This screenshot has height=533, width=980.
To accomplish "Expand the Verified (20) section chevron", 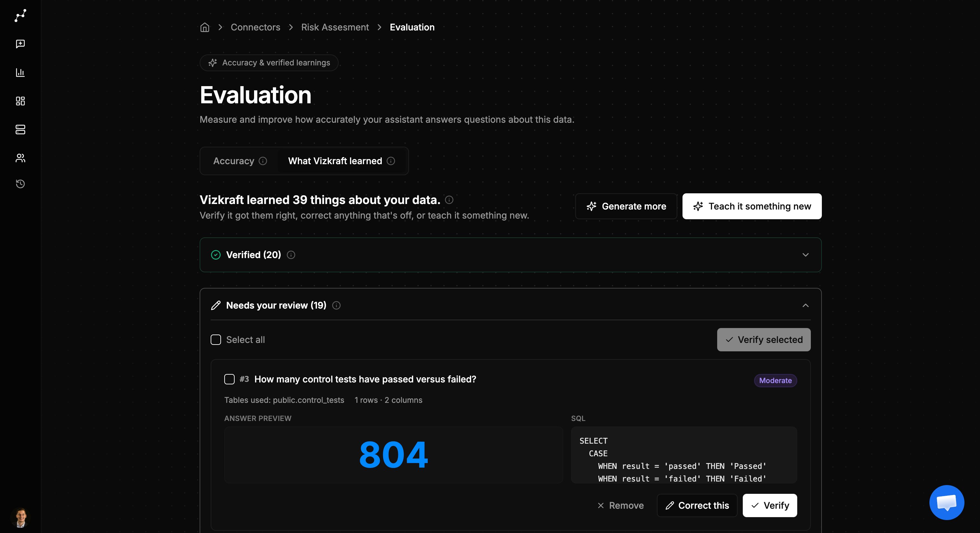I will point(805,255).
